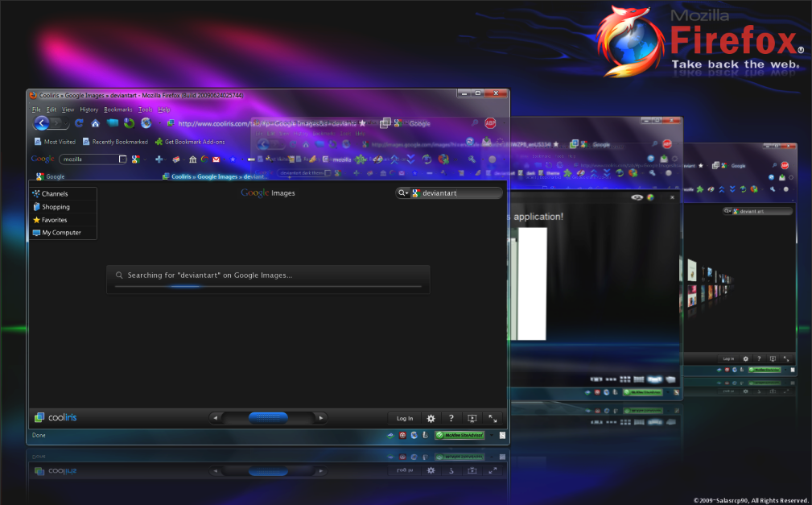Click the blue folder icon beside Home

point(113,123)
